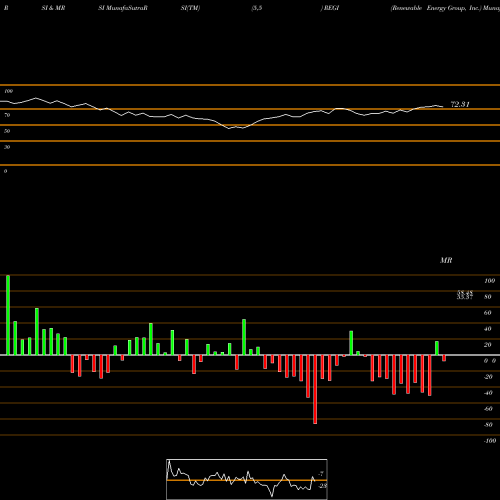This screenshot has width=500, height=500.
Task: Click the -7 label in mini chart
Action: point(321,473)
